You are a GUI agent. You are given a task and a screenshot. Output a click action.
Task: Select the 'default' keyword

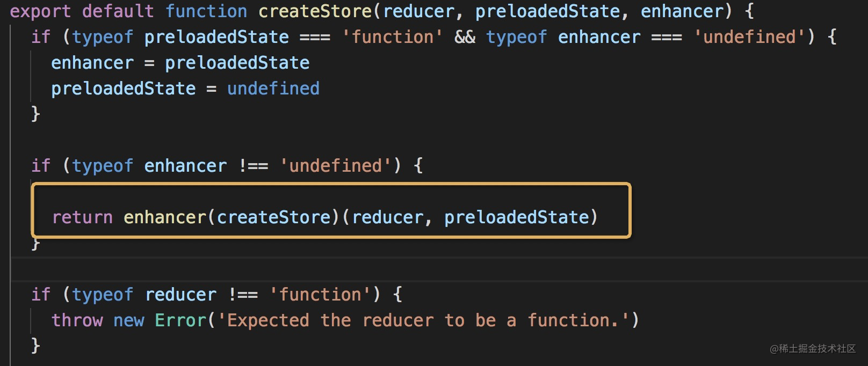pyautogui.click(x=118, y=11)
